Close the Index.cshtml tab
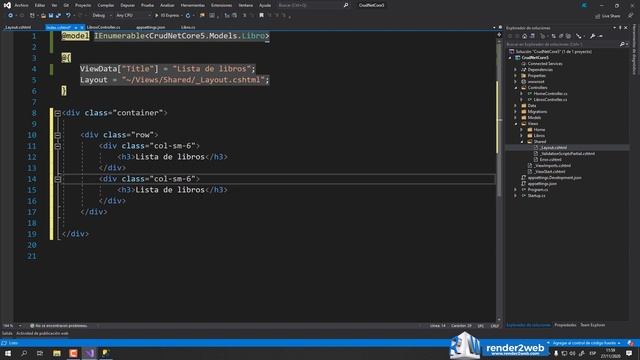Viewport: 640px width, 360px height. point(82,27)
